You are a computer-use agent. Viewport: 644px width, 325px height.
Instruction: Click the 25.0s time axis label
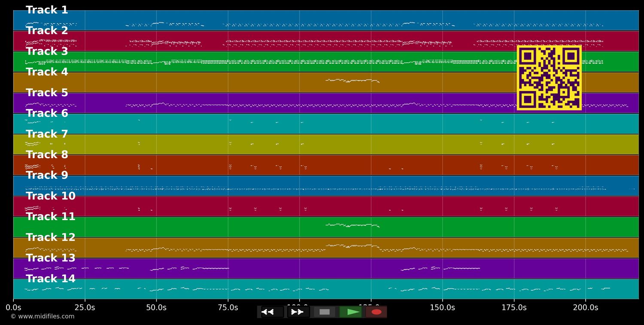[85, 307]
